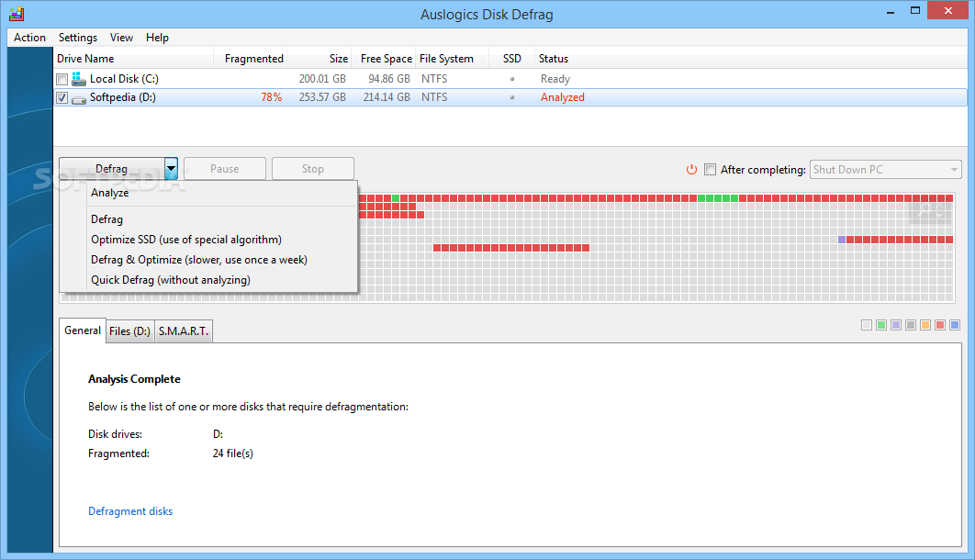Click the green legend swatch
The image size is (975, 560).
[x=881, y=325]
